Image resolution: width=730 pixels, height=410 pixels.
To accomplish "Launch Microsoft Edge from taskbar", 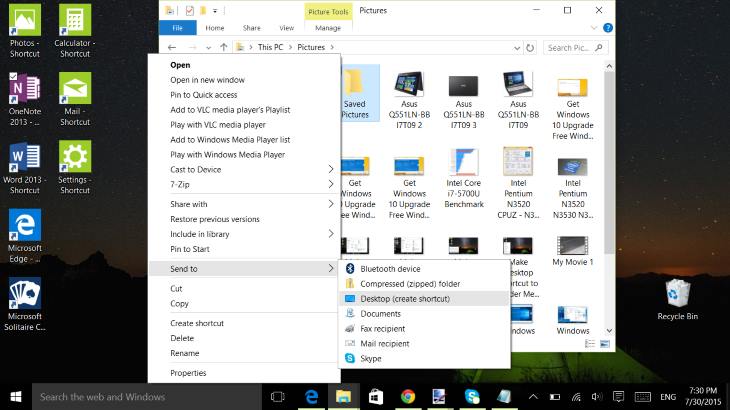I will pyautogui.click(x=311, y=396).
